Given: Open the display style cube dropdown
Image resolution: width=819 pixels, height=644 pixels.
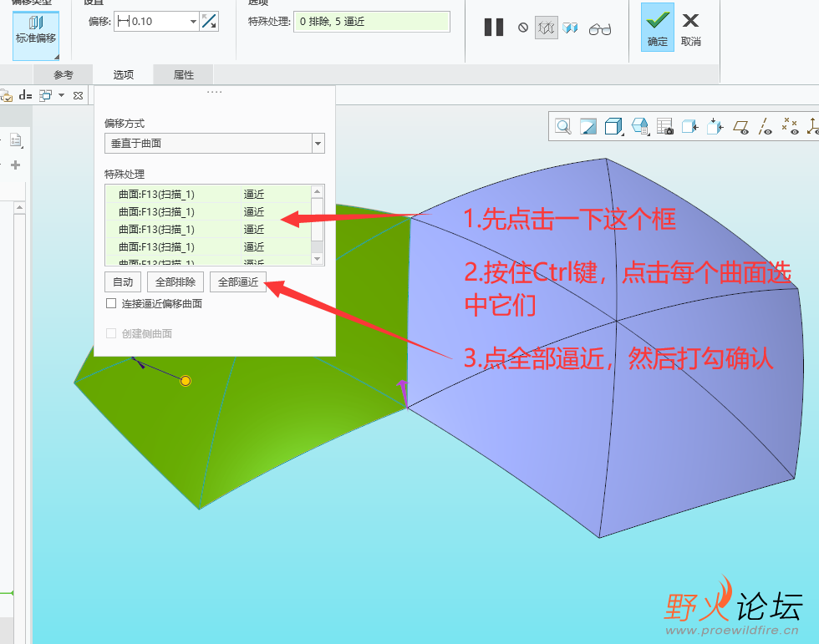Looking at the screenshot, I should 613,126.
